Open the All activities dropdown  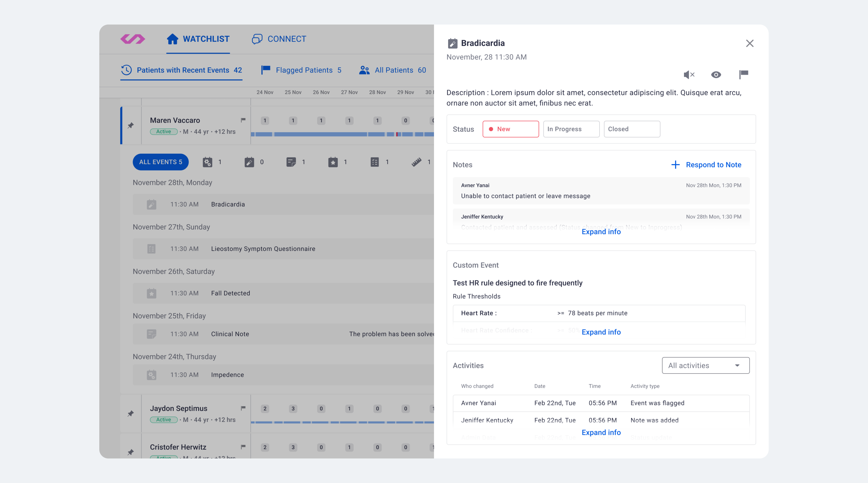(705, 365)
